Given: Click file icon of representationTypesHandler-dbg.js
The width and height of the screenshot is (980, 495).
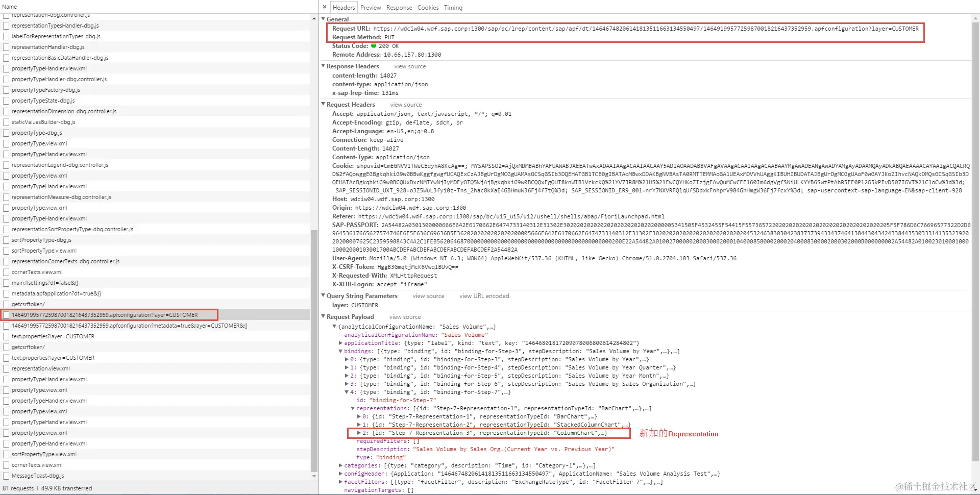Looking at the screenshot, I should 6,26.
